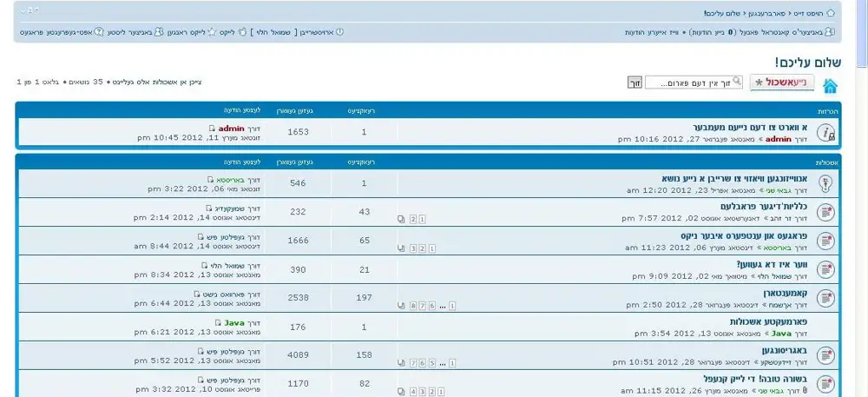
Task: Click the topic icon for בשורה טובה! די לייק קנעפל
Action: coord(826,384)
